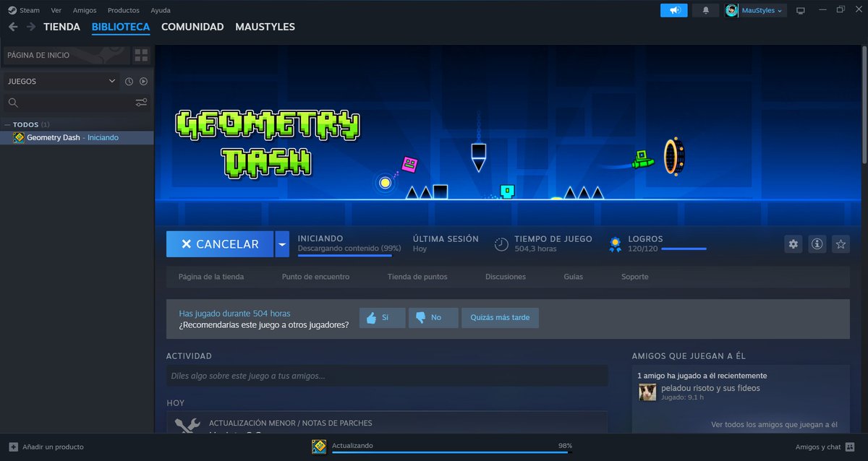
Task: Click Has jugado durante 504 horas text
Action: pyautogui.click(x=234, y=314)
